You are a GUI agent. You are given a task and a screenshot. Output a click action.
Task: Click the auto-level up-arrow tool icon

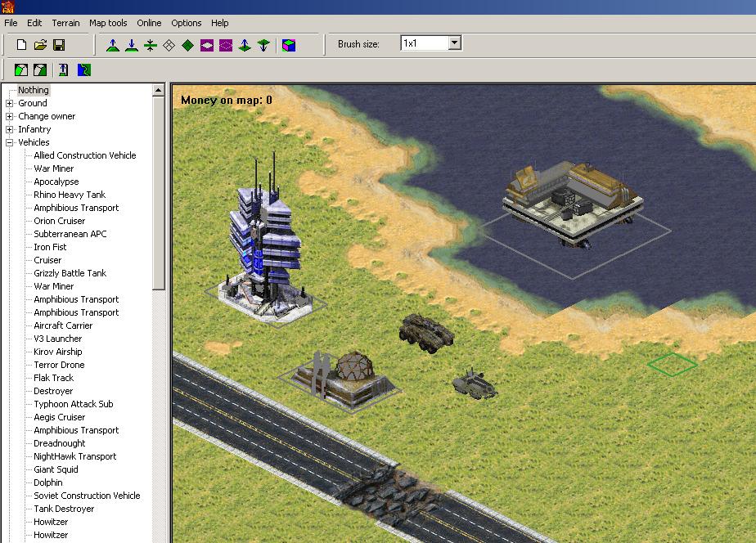(x=63, y=70)
